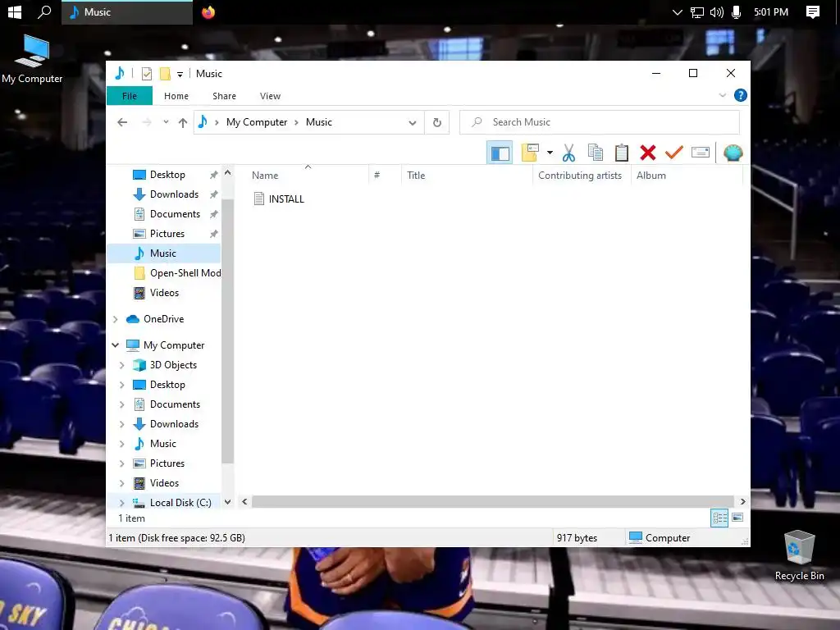Open Videos in Quick access list

[164, 293]
